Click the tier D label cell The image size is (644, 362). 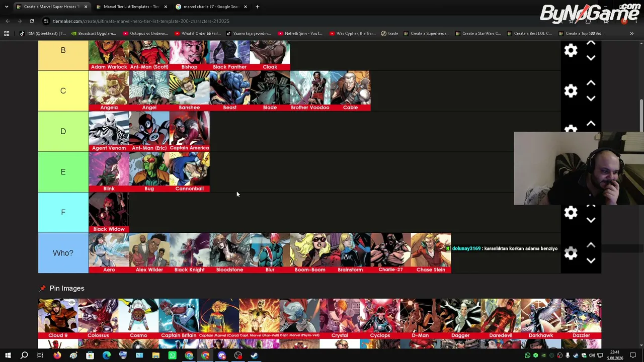[63, 132]
